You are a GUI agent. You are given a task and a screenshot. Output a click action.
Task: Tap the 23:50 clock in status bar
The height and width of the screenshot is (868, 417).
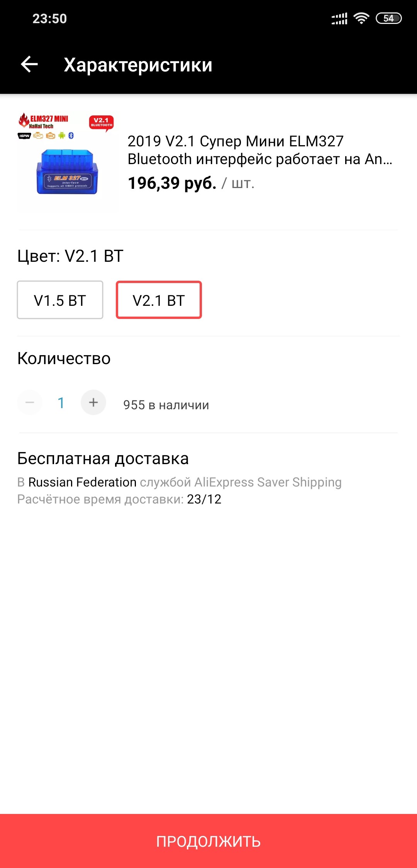click(50, 19)
